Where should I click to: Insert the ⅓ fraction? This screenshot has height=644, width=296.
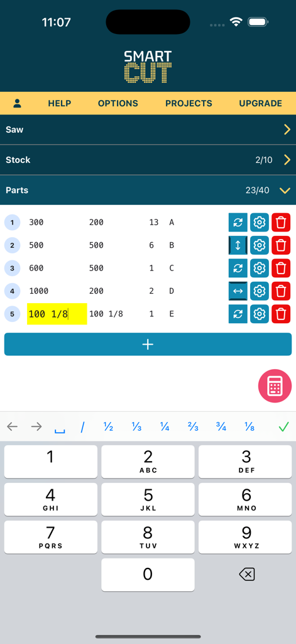pos(137,427)
